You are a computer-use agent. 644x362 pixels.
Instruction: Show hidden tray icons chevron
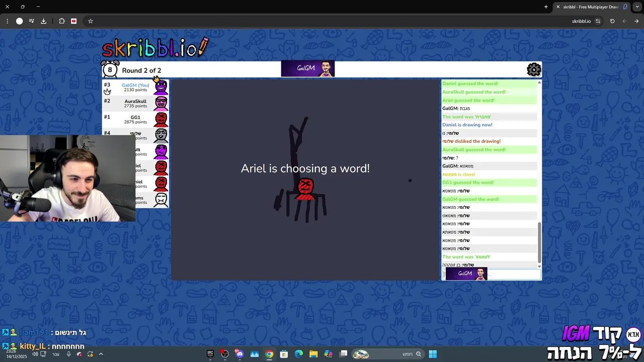coord(101,354)
